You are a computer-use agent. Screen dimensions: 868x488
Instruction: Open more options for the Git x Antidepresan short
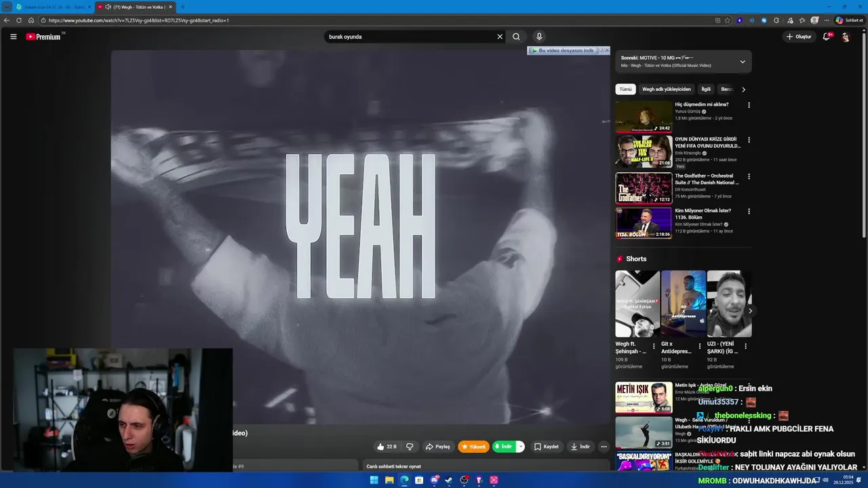700,346
